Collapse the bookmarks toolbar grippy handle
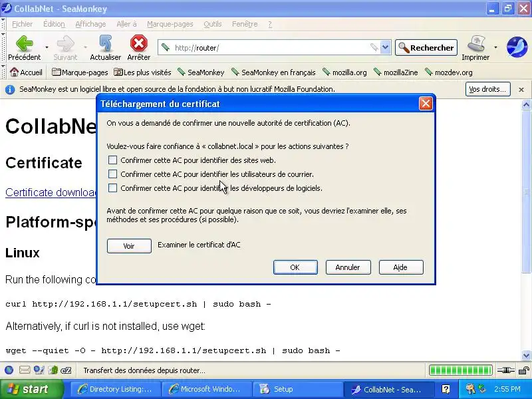532x399 pixels. coord(3,72)
